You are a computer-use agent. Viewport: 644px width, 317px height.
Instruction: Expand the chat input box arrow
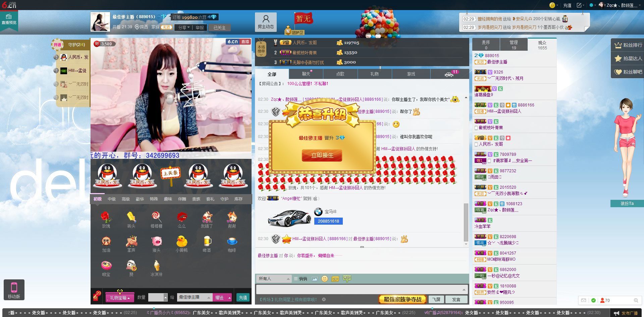point(464,289)
